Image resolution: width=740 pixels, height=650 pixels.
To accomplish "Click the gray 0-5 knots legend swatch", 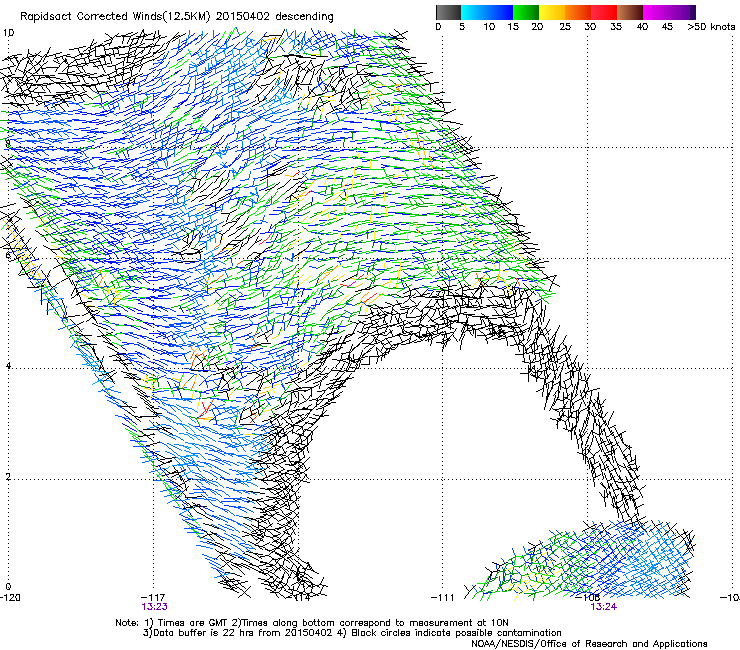I will pos(448,12).
